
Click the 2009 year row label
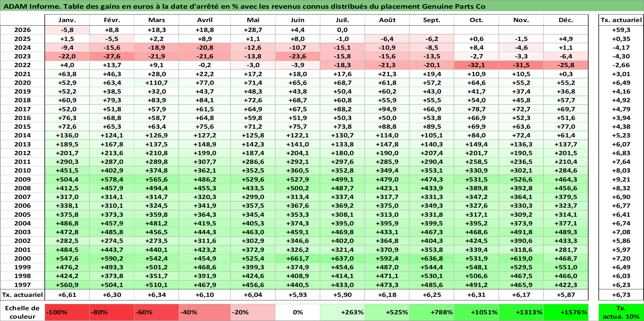tap(22, 179)
